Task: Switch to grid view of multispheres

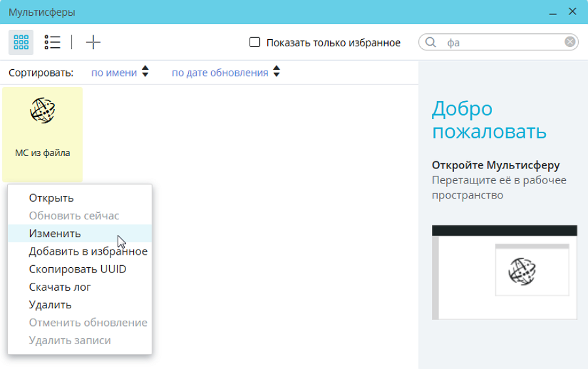Action: (21, 42)
